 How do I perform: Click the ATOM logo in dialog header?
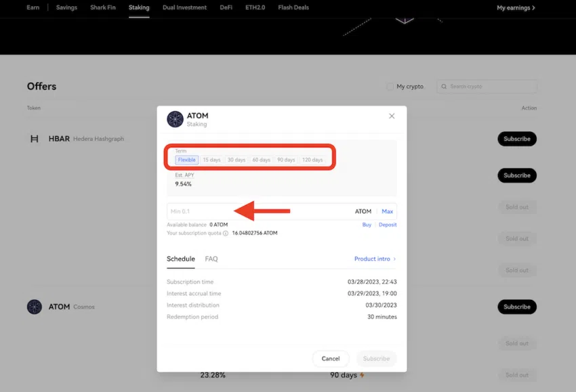176,119
